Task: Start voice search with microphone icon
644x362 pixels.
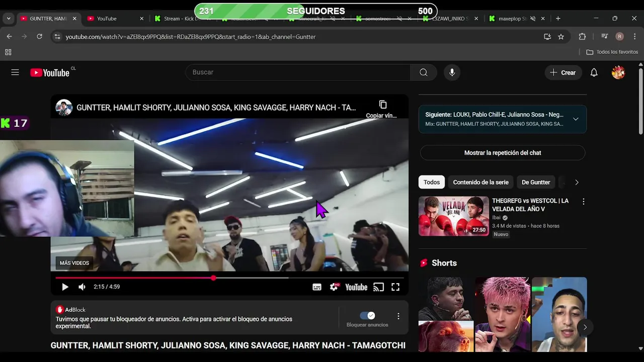Action: 452,72
